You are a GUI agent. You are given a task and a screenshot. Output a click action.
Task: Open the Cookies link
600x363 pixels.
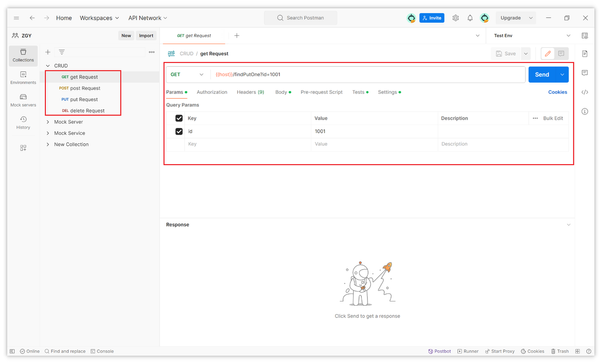[x=558, y=92]
